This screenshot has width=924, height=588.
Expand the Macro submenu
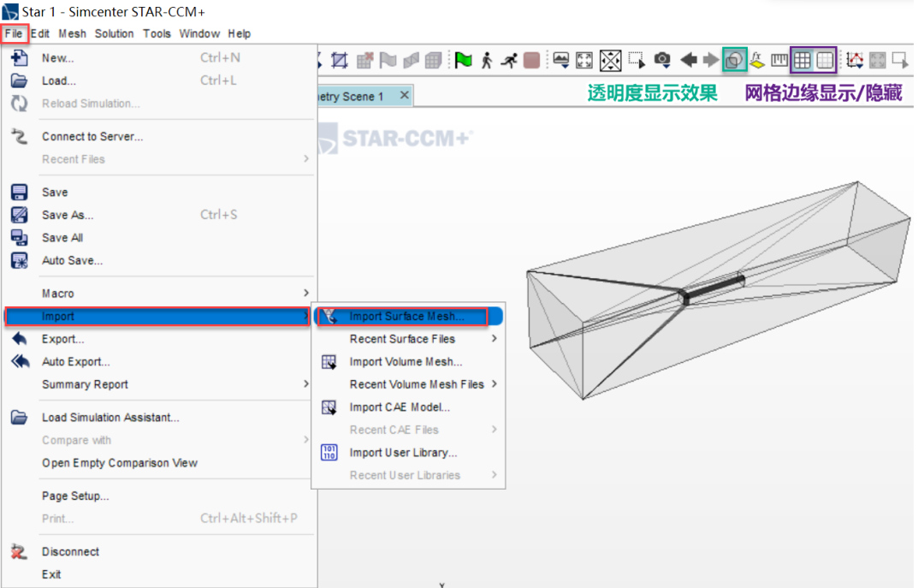159,293
